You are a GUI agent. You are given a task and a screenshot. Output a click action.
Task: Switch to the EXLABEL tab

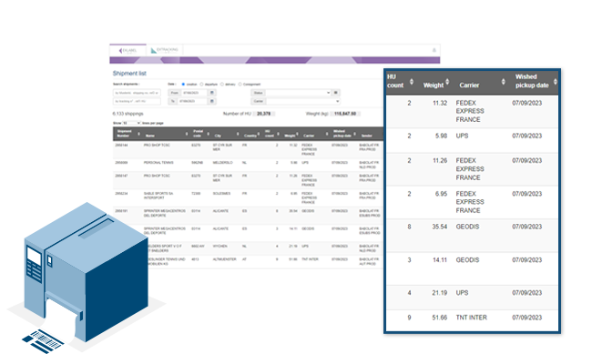[128, 50]
